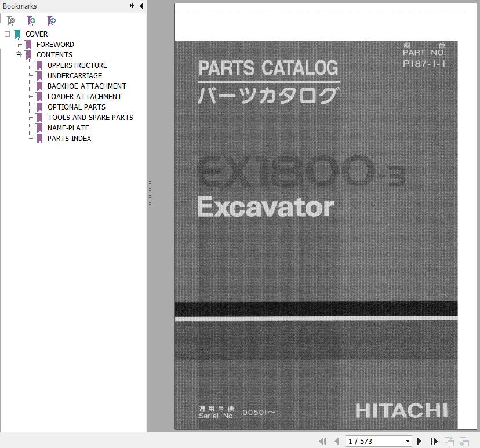Open the page number dropdown arrow
This screenshot has height=448, width=480.
[x=408, y=441]
